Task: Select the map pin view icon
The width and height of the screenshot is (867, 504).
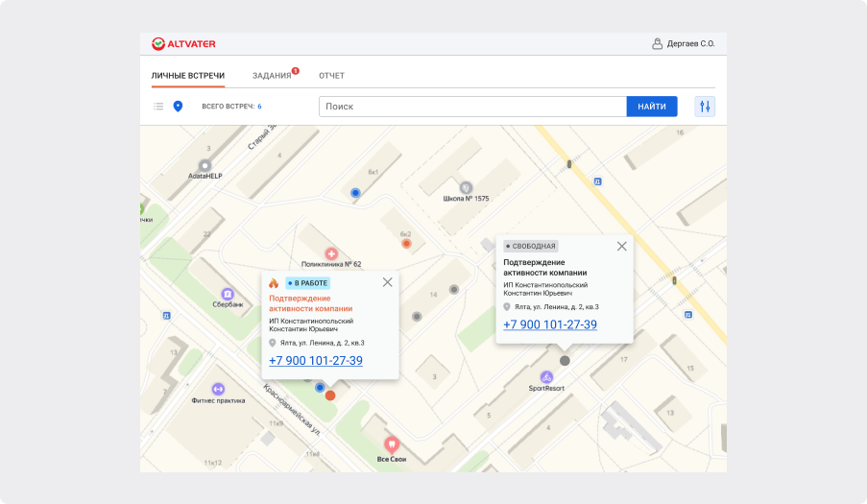Action: point(178,107)
